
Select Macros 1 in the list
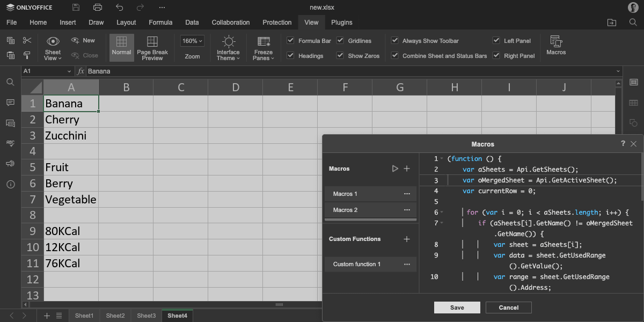coord(370,194)
